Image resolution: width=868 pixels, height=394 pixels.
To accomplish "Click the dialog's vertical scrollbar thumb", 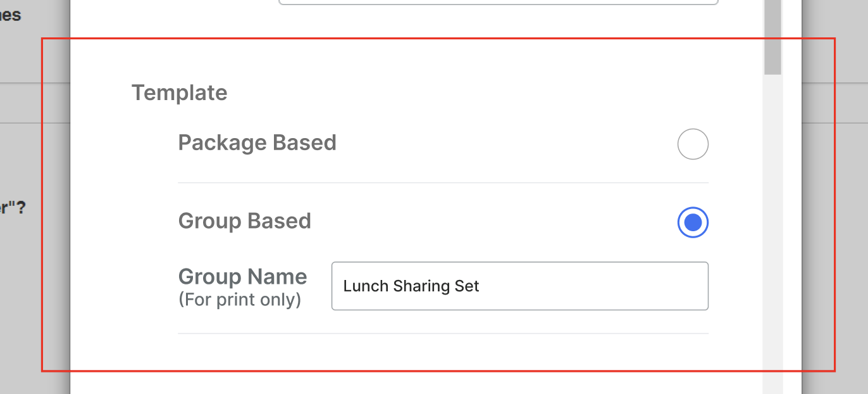I will pos(772,38).
